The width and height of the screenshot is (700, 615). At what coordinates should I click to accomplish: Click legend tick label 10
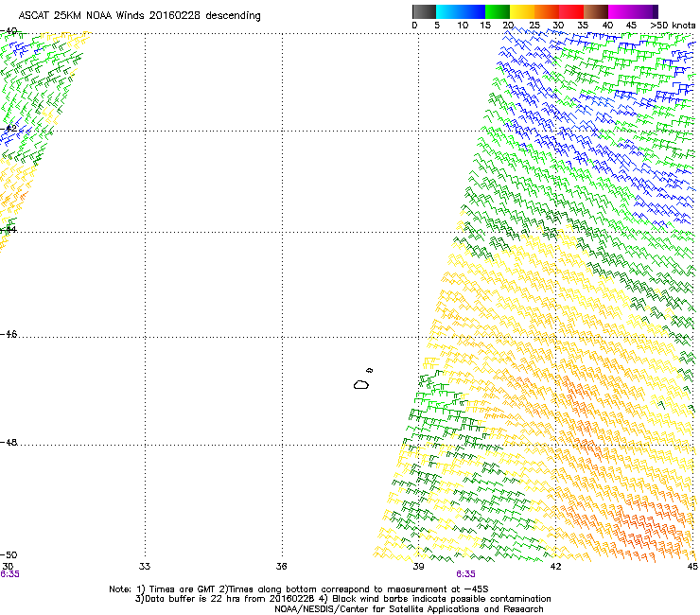(463, 26)
